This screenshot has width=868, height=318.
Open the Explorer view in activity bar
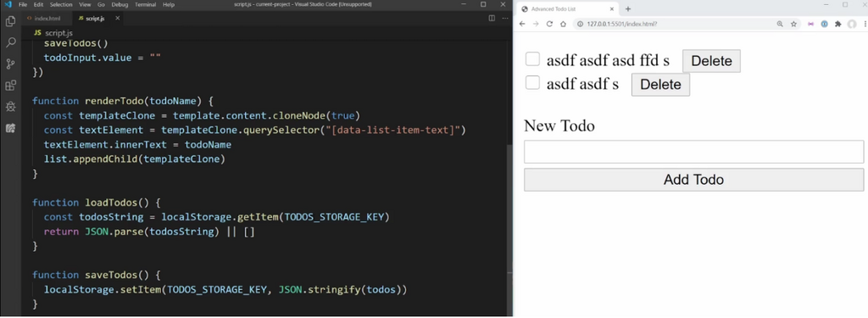click(10, 21)
